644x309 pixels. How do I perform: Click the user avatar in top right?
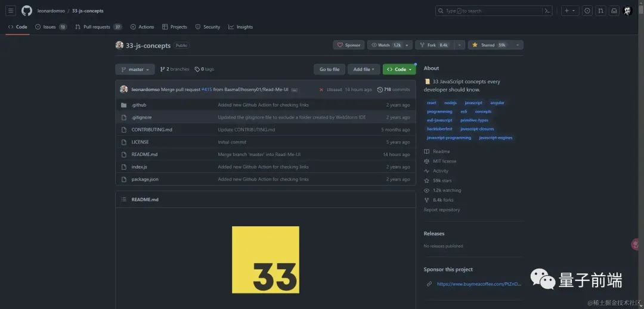628,11
